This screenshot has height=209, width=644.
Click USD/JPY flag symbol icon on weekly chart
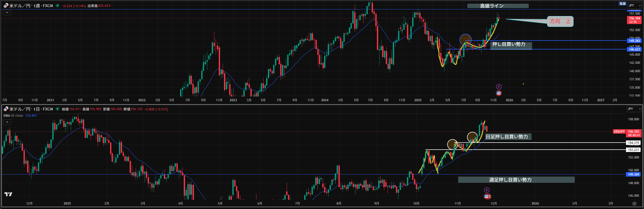(6, 5)
